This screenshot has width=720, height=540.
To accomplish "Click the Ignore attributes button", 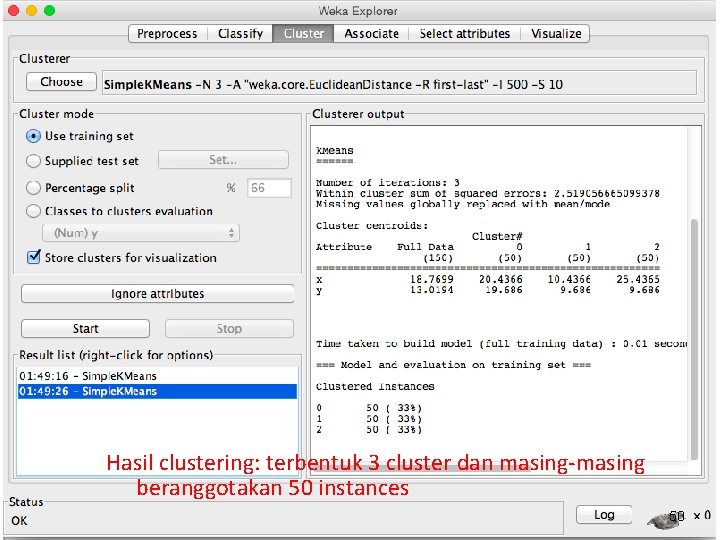I will (158, 294).
